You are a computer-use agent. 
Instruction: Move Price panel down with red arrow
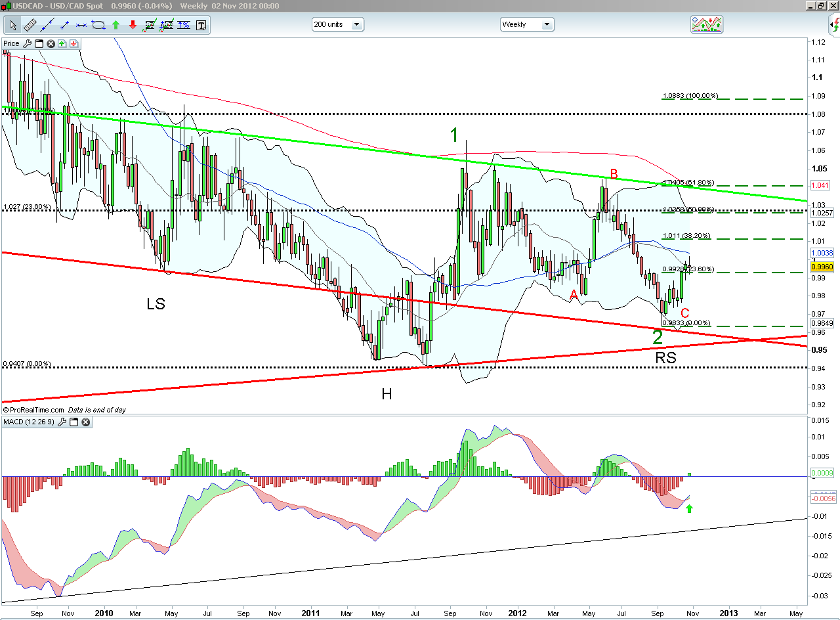[x=73, y=44]
